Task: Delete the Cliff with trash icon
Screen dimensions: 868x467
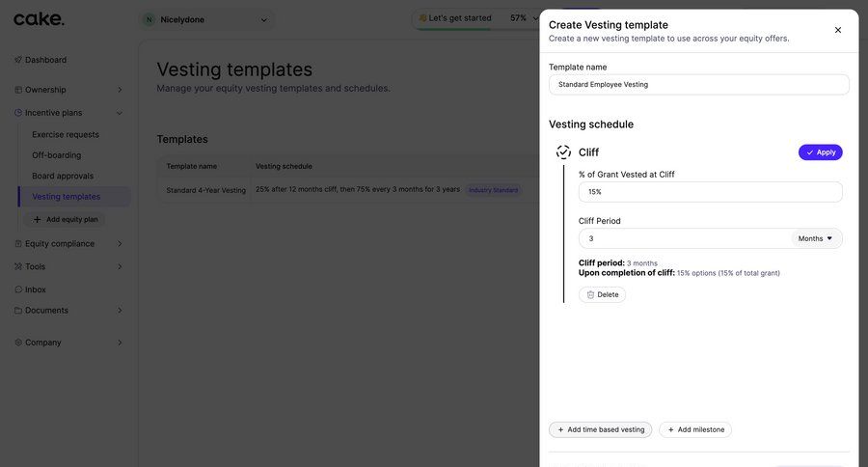Action: click(602, 295)
